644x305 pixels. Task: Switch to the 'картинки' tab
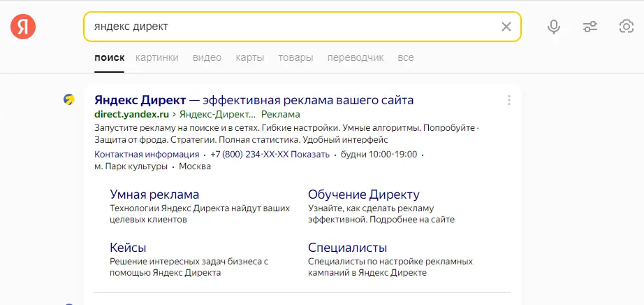pyautogui.click(x=157, y=57)
